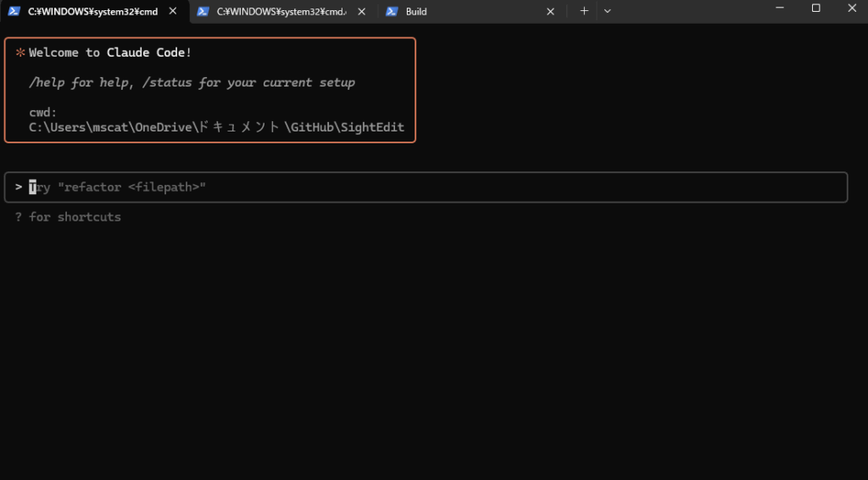
Task: Maximize the terminal window
Action: (815, 8)
